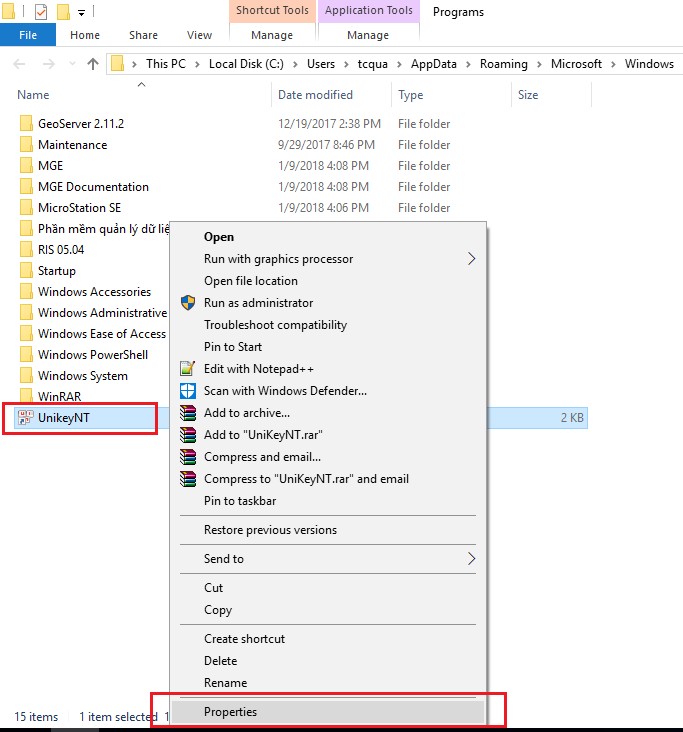Click the Up one level arrow
The height and width of the screenshot is (732, 683).
click(x=93, y=64)
